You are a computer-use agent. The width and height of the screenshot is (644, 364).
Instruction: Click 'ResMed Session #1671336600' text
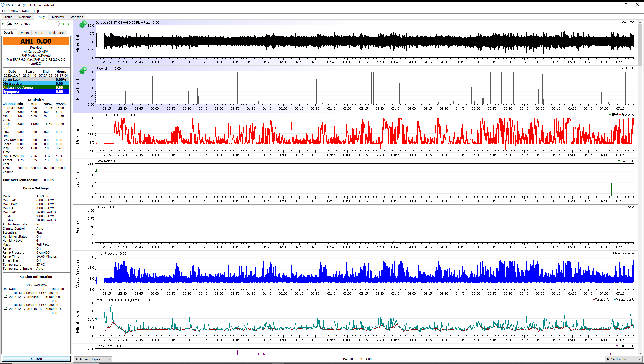(36, 305)
